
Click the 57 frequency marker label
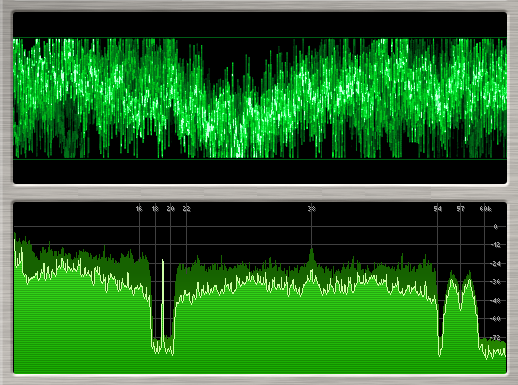tap(460, 209)
